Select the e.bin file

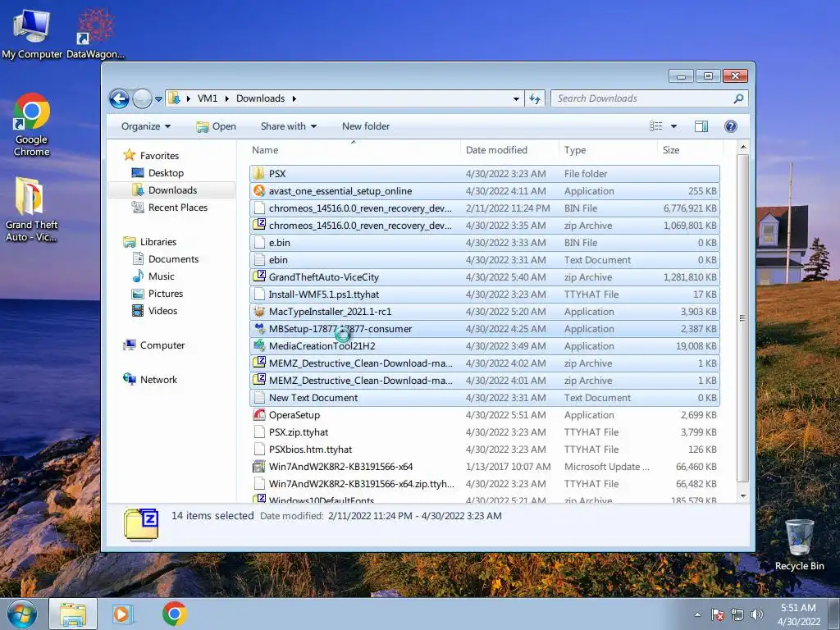(484, 243)
